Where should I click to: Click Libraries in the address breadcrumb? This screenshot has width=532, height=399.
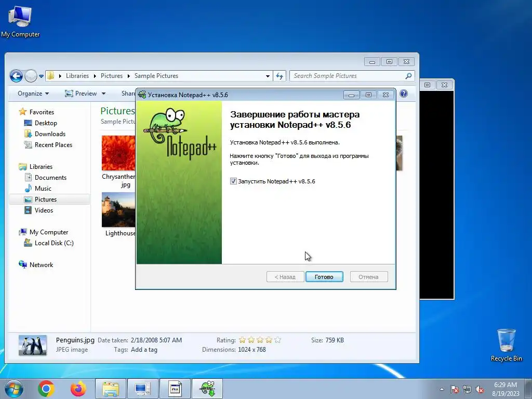click(77, 76)
